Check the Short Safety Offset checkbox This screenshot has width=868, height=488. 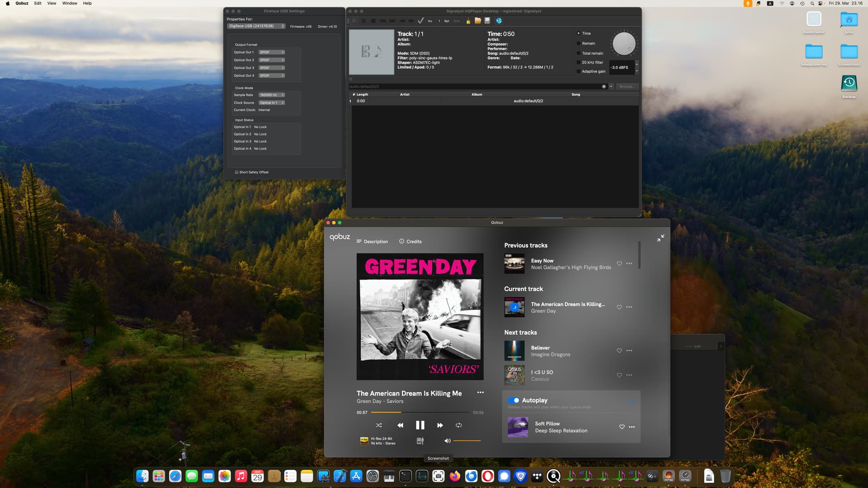pyautogui.click(x=236, y=172)
